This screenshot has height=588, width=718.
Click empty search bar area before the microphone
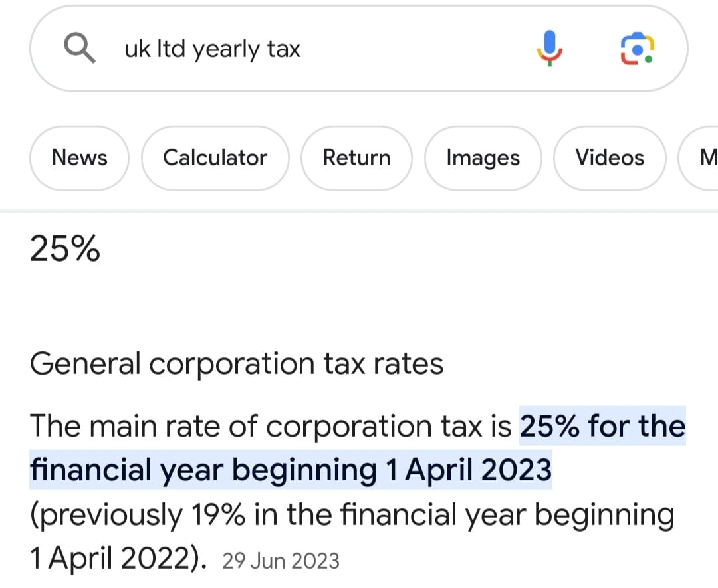(417, 49)
